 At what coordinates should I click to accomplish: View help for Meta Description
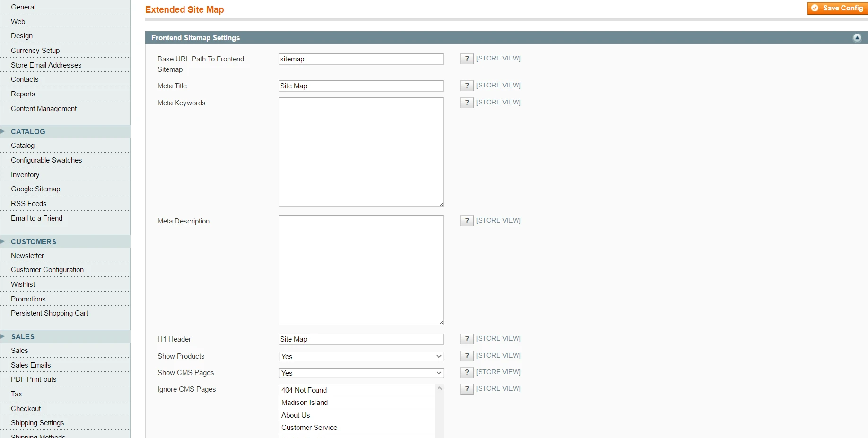[466, 221]
